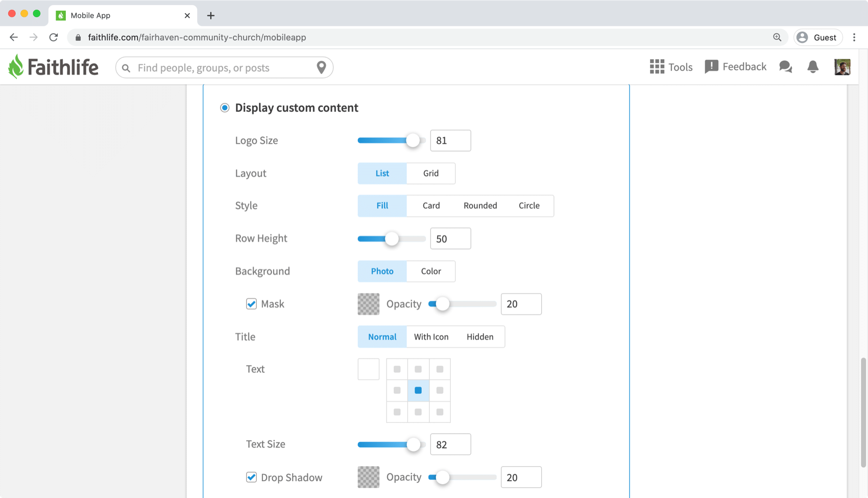Viewport: 868px width, 498px height.
Task: Go forward in browser
Action: click(x=34, y=37)
